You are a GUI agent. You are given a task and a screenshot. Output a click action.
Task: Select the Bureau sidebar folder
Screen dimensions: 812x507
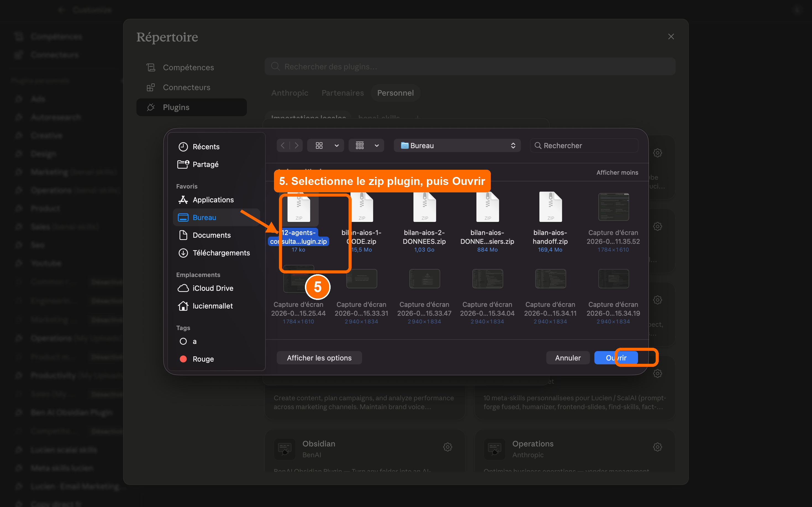(217, 217)
